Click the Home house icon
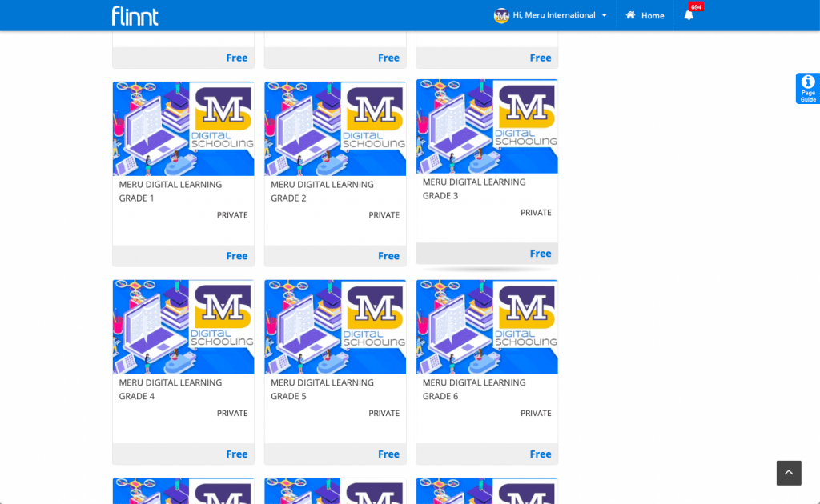This screenshot has width=820, height=504. point(631,15)
